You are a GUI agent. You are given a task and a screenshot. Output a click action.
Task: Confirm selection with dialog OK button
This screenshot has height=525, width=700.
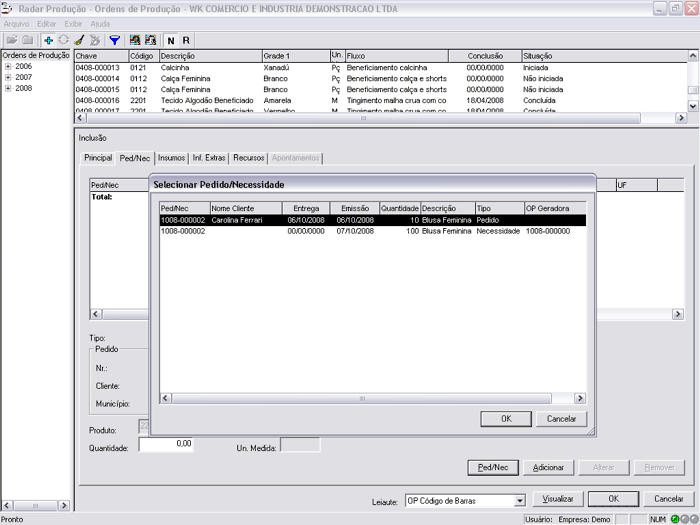click(506, 419)
